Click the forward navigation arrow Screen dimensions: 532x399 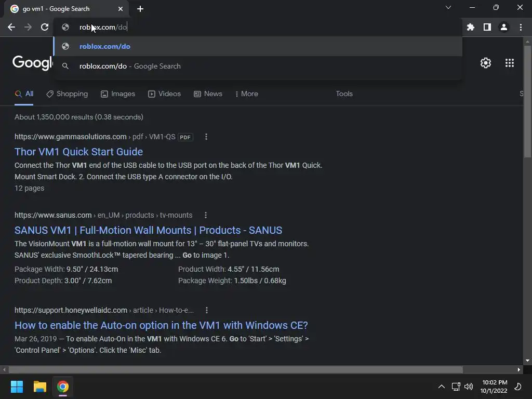[28, 27]
